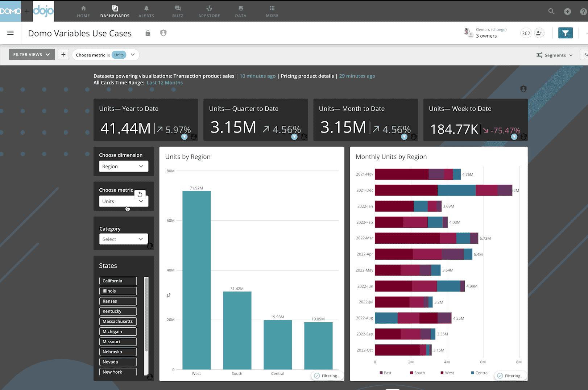The height and width of the screenshot is (390, 588).
Task: Click the owners avatar icon
Action: (468, 33)
